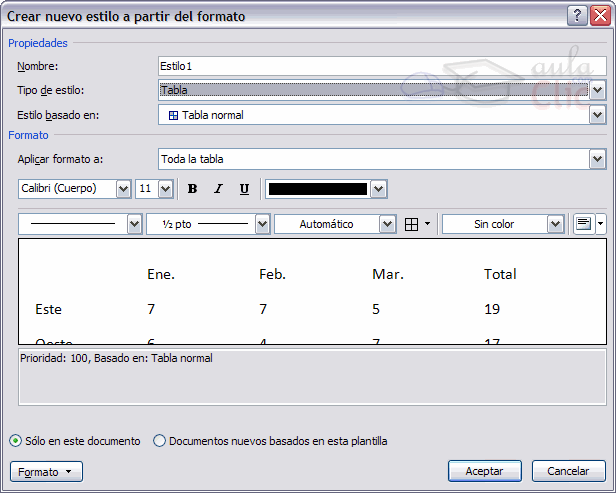This screenshot has height=493, width=616.
Task: Click the Propiedades section label
Action: click(38, 43)
